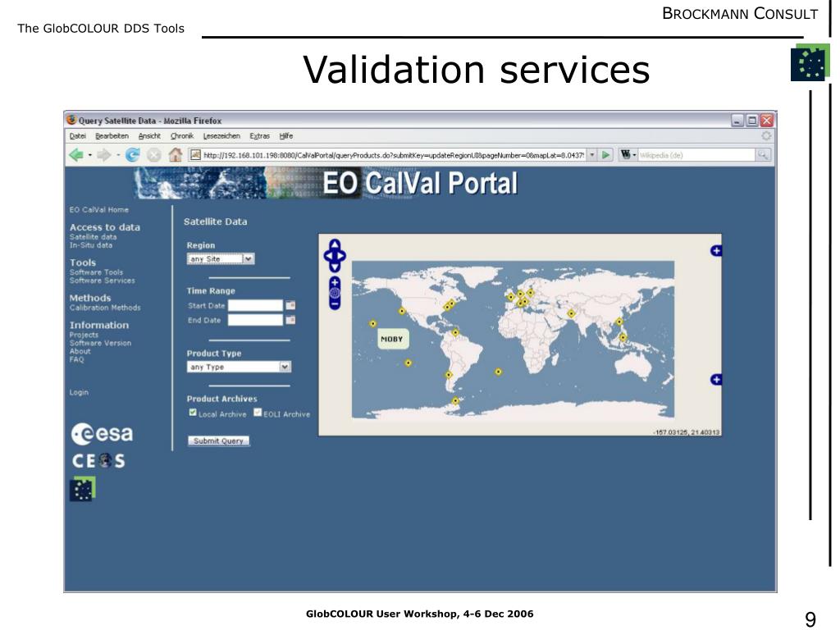Click the stop loading icon
840x630 pixels.
click(x=154, y=155)
